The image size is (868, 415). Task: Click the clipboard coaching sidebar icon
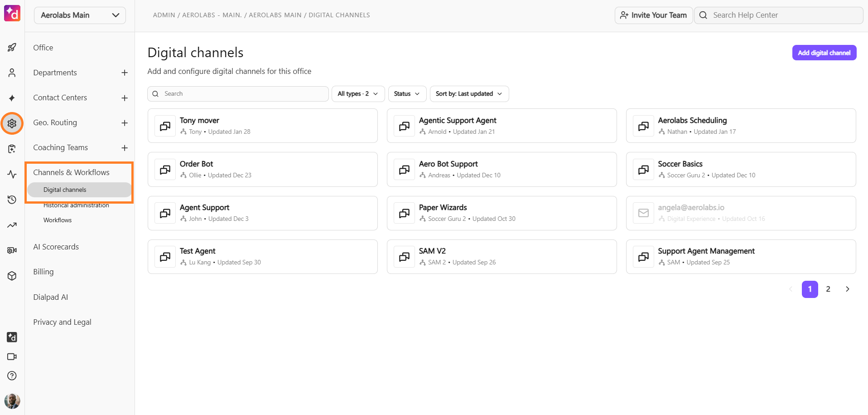pyautogui.click(x=12, y=149)
